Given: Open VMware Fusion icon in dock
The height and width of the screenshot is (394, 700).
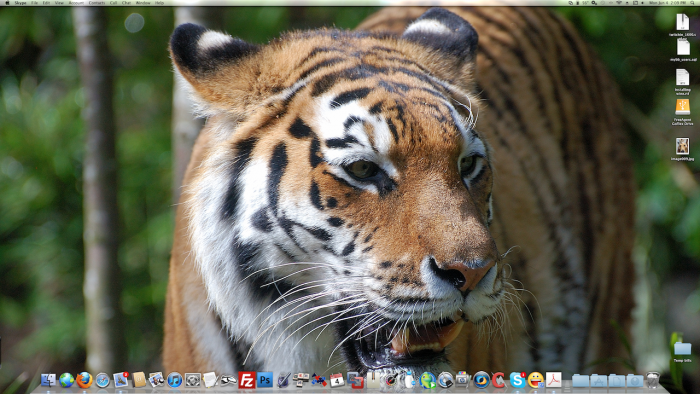Looking at the screenshot, I should 355,380.
